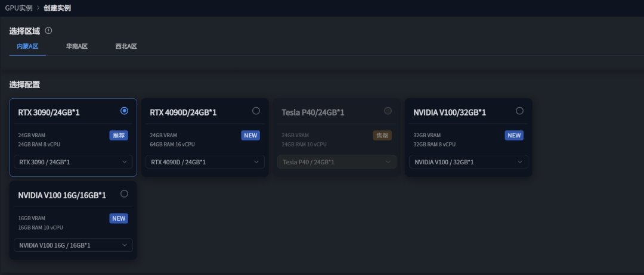Click the 选择区域 section heading
644x275 pixels.
point(24,31)
